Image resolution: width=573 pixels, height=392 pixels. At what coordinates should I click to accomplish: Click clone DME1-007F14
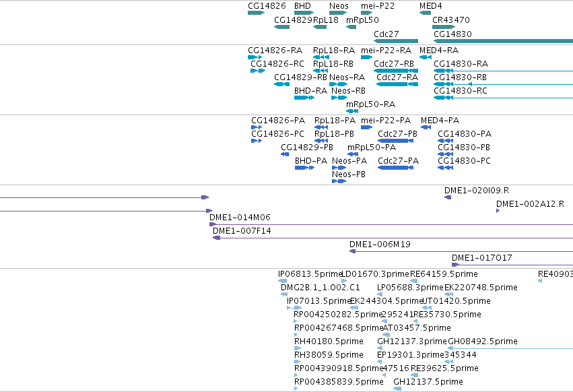tap(393, 238)
